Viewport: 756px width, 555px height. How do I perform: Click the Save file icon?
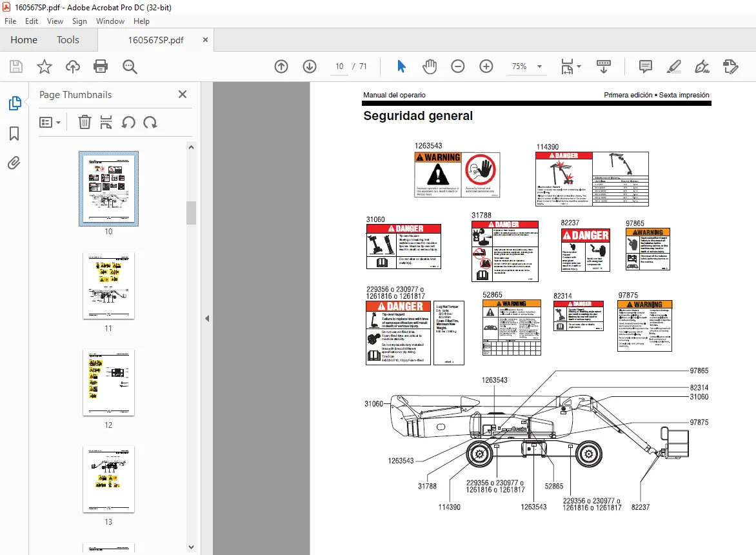16,66
